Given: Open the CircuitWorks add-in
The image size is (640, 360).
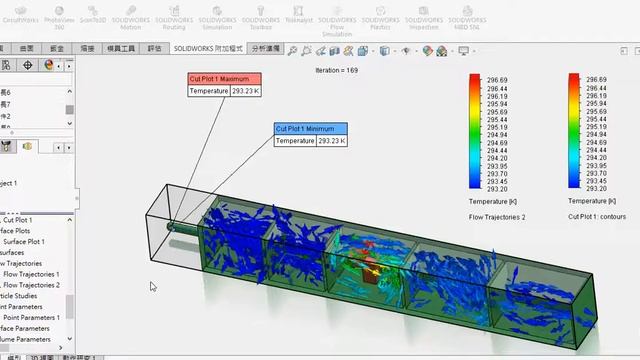Looking at the screenshot, I should pyautogui.click(x=20, y=15).
